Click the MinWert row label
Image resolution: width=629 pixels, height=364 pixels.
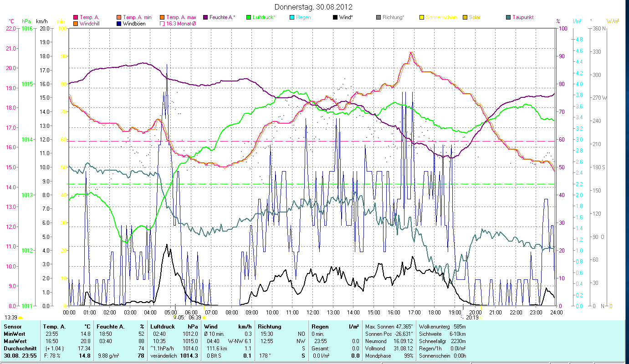pyautogui.click(x=14, y=334)
